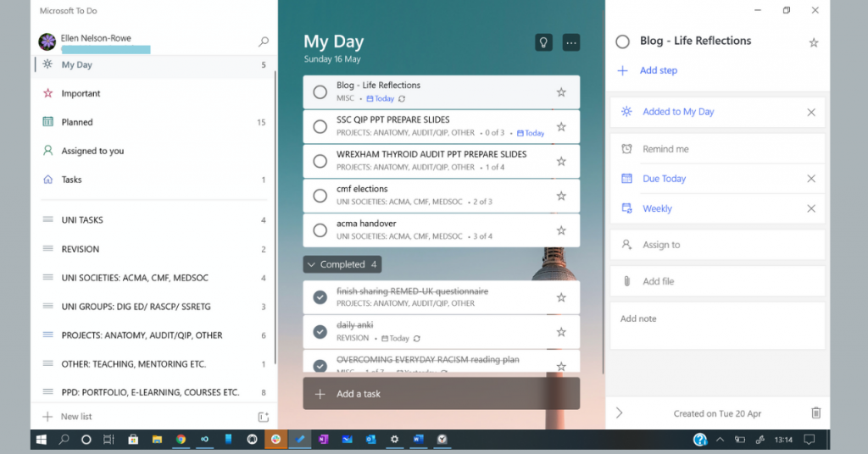868x454 pixels.
Task: Open Windows Start menu
Action: click(41, 440)
